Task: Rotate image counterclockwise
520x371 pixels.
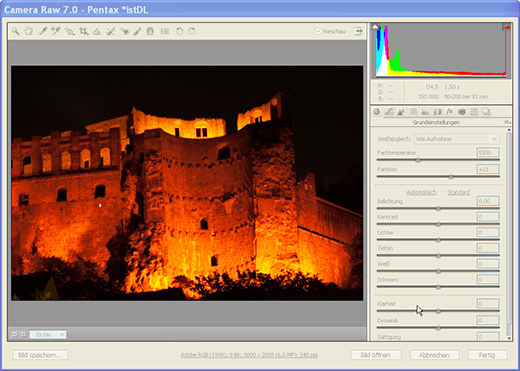Action: point(179,31)
